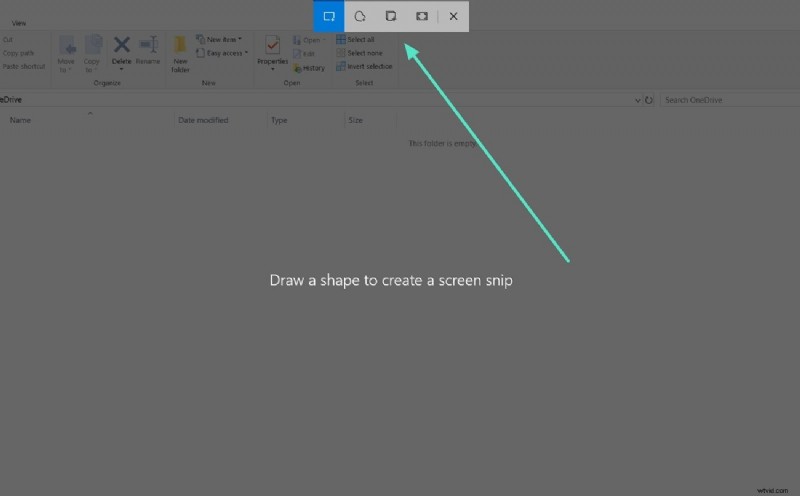
Task: Click the New folder icon
Action: click(180, 45)
